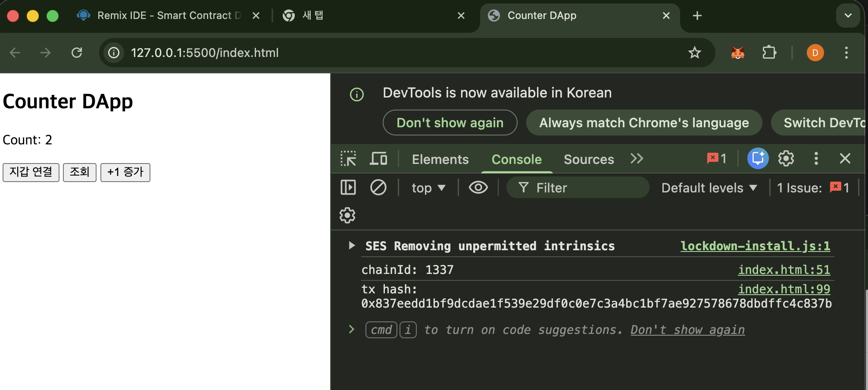Screen dimensions: 868x390
Task: Click the Count: 2 text
Action: 28,140
